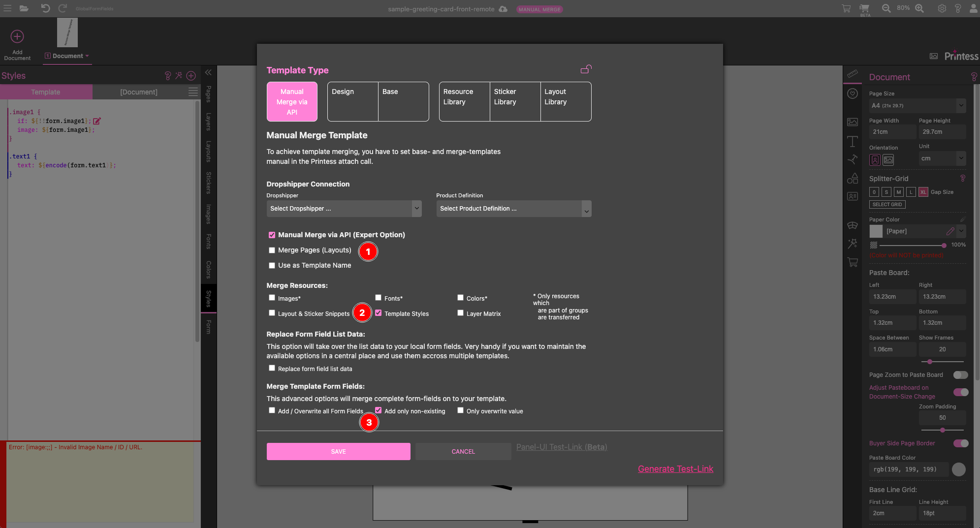Click the unlock padlock icon in dialog
980x528 pixels.
coord(586,69)
